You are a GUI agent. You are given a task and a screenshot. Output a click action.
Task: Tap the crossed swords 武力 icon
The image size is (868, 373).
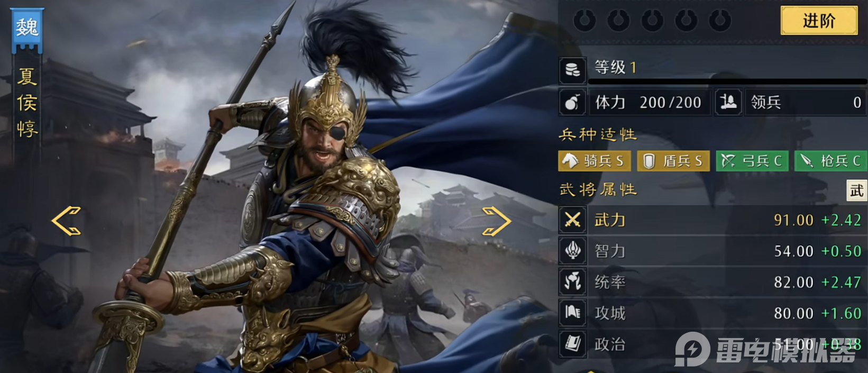572,220
